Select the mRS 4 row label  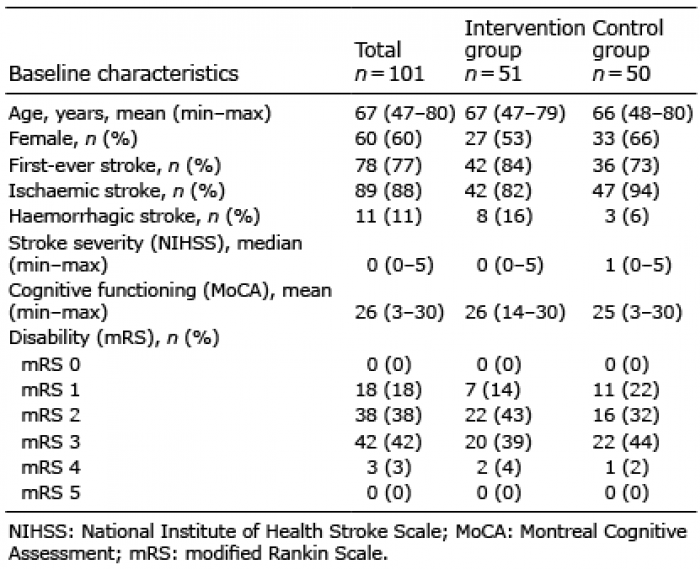point(50,467)
